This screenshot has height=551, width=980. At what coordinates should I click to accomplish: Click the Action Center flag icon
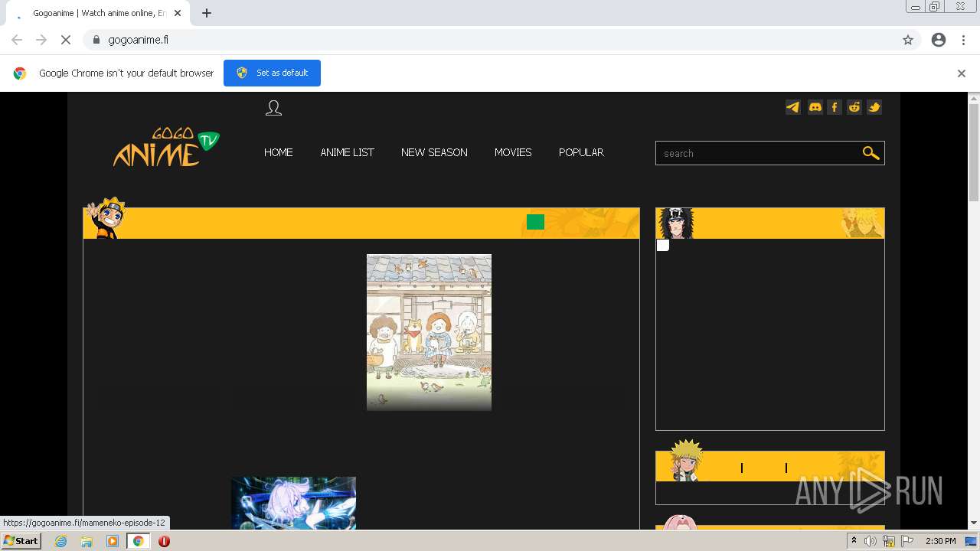tap(907, 541)
